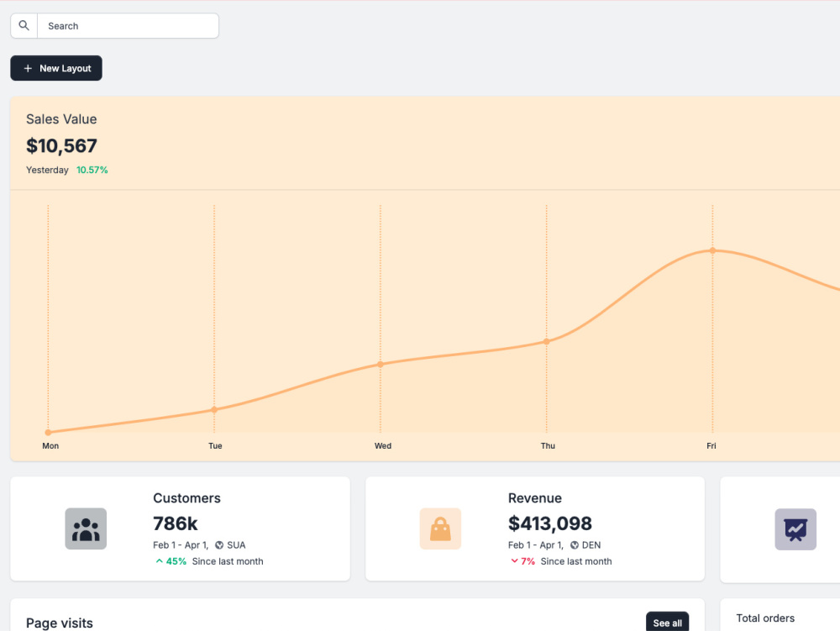Select the Wednesday chart data point
840x631 pixels.
(381, 365)
